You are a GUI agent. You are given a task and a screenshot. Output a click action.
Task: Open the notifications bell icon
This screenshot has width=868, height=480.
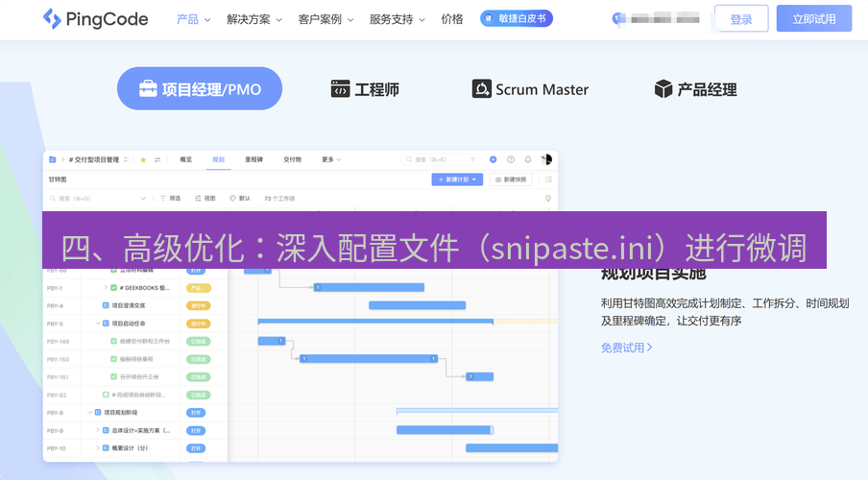pos(528,159)
